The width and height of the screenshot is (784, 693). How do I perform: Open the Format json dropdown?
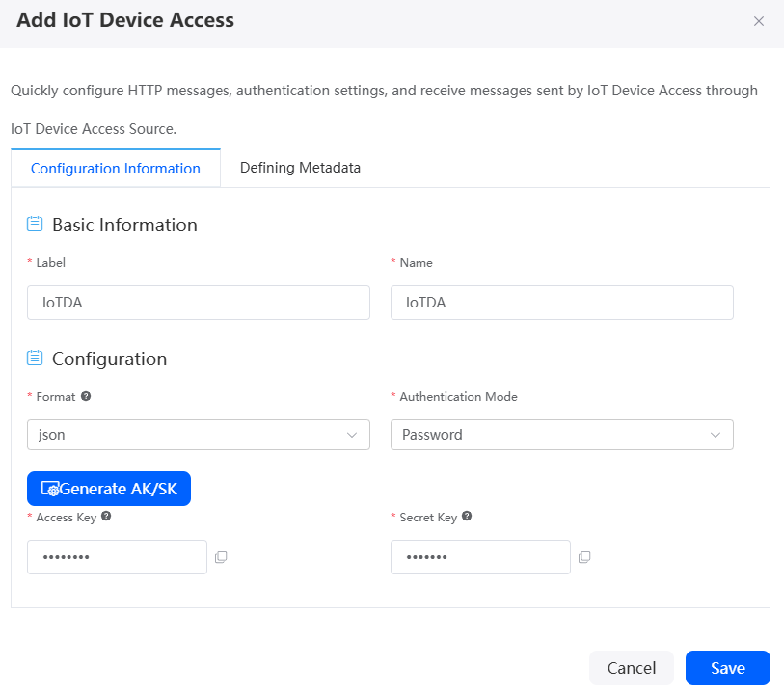click(x=199, y=435)
